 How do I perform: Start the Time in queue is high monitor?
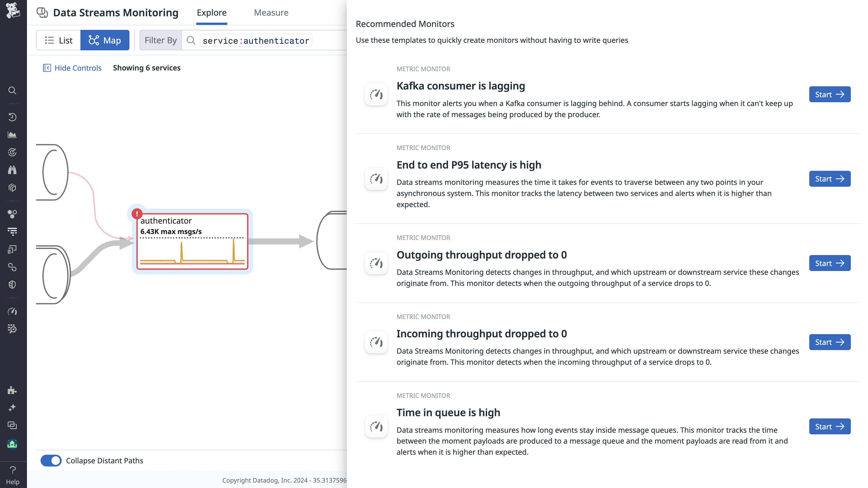coord(829,426)
